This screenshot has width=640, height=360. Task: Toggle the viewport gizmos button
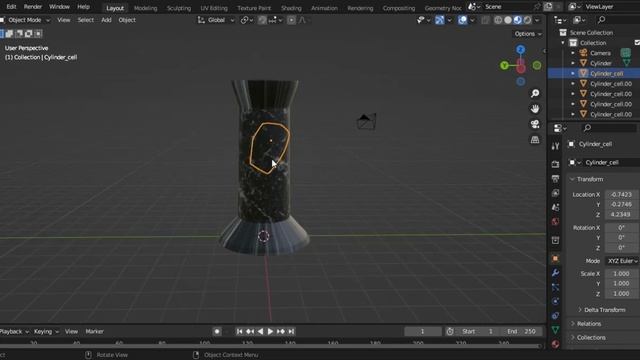440,20
